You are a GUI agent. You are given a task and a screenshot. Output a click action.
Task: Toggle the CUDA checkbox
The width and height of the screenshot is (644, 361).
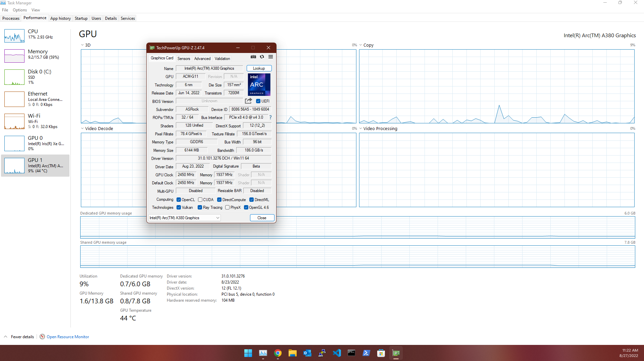click(x=200, y=199)
